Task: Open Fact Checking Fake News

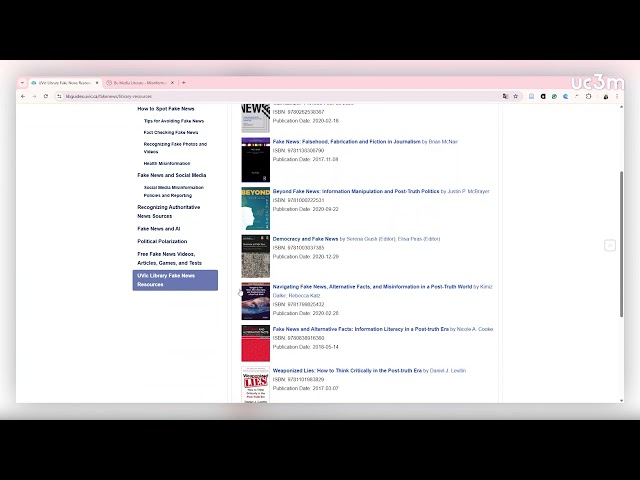Action: click(171, 132)
